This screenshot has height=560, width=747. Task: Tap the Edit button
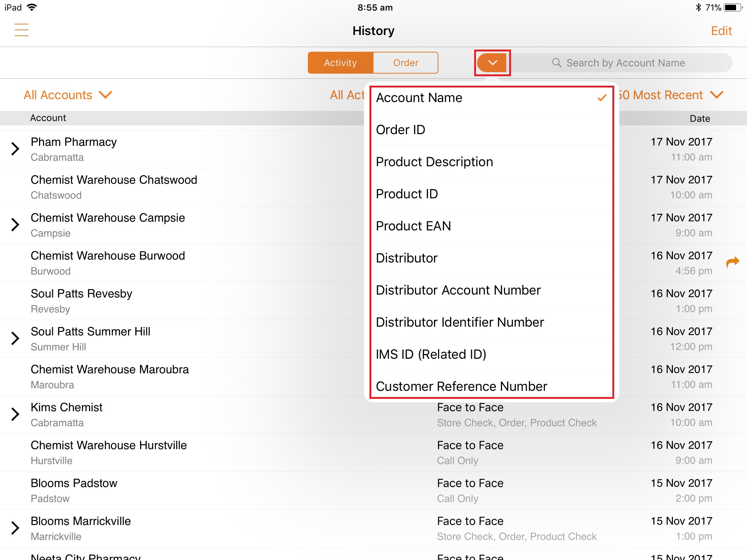tap(721, 31)
